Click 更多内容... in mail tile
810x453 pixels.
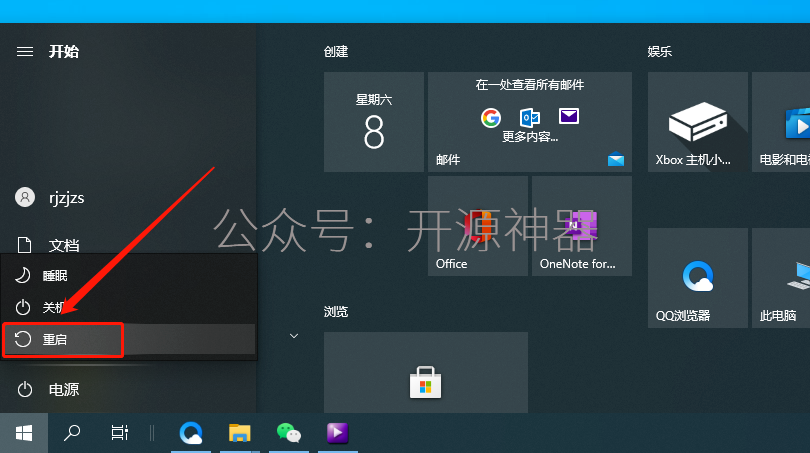pyautogui.click(x=530, y=136)
